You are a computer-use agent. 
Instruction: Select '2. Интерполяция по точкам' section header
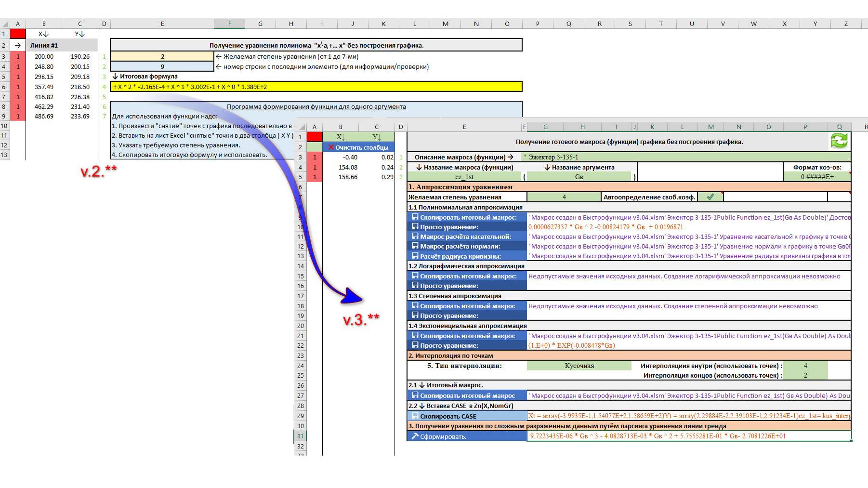coord(629,356)
